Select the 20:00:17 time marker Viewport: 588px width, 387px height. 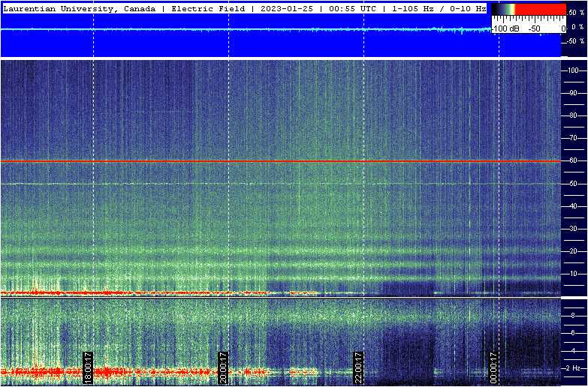coord(223,367)
